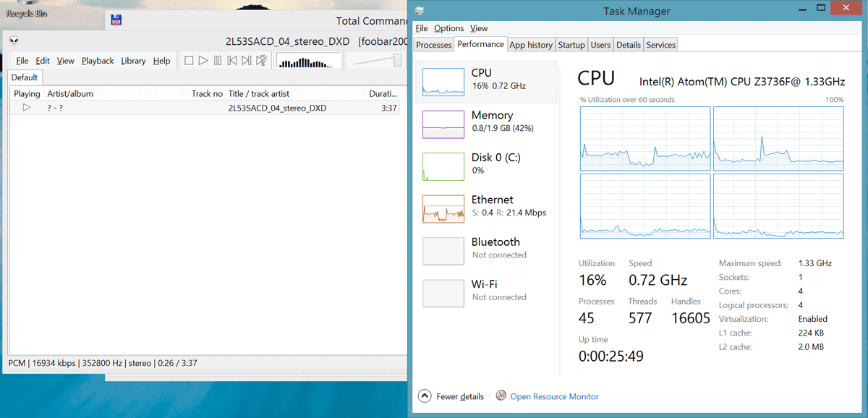Open the Help menu in foobar2000
The height and width of the screenshot is (418, 868).
coord(162,61)
